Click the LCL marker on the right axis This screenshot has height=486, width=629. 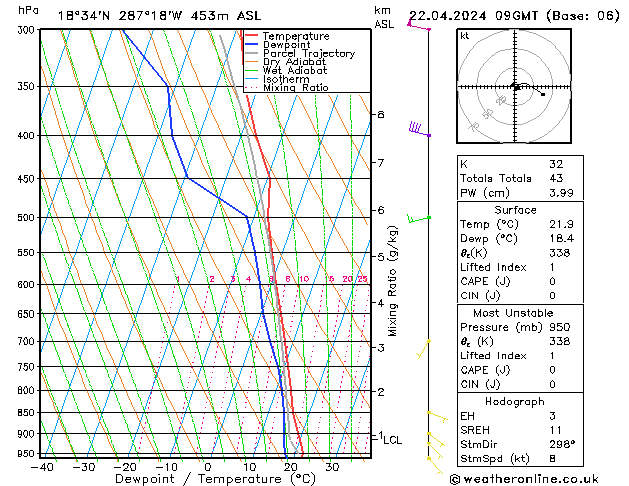point(393,439)
